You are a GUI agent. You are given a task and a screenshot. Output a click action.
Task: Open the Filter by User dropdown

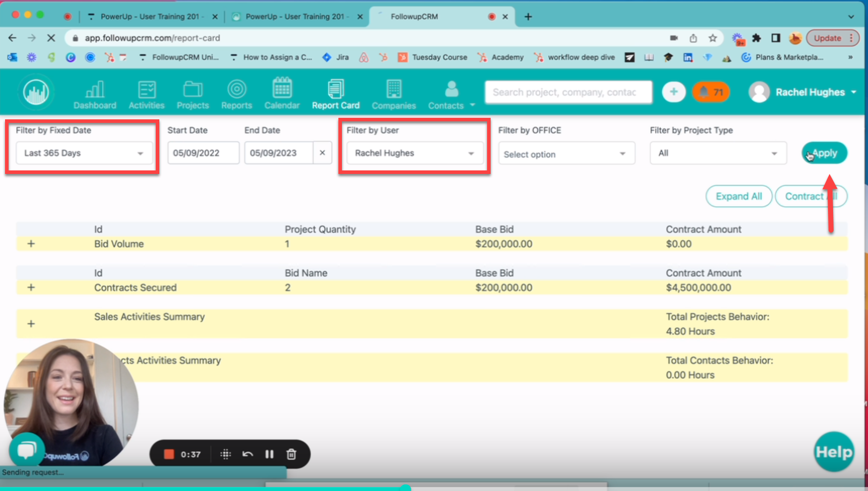414,153
